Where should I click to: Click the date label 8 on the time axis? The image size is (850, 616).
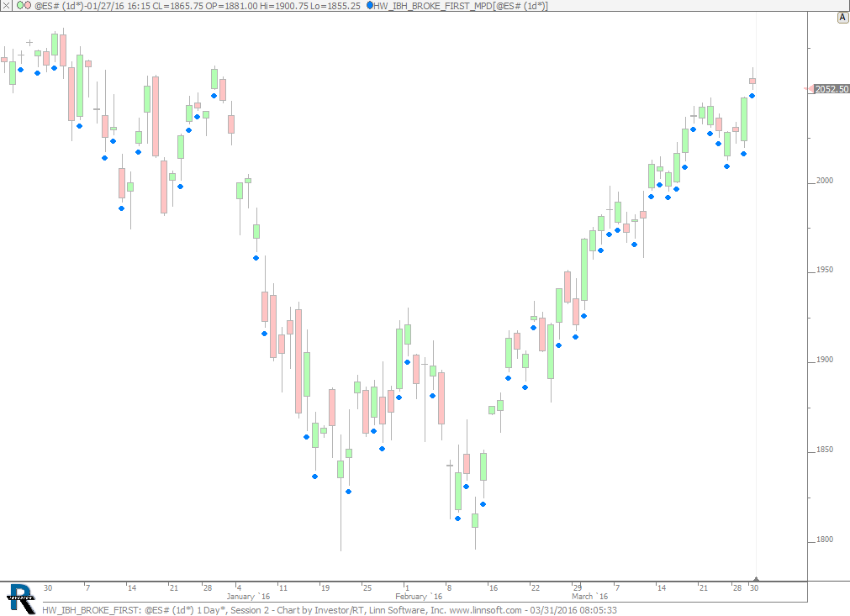(449, 587)
